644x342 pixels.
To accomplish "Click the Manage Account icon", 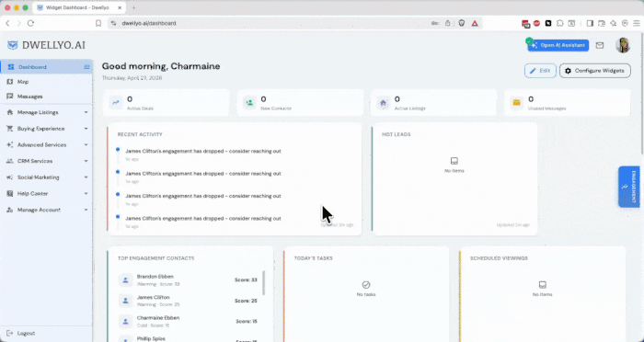I will click(x=10, y=210).
